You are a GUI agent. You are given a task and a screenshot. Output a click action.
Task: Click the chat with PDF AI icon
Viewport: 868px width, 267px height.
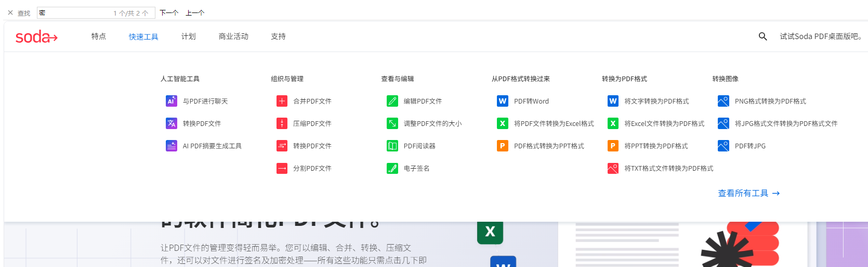pyautogui.click(x=172, y=101)
